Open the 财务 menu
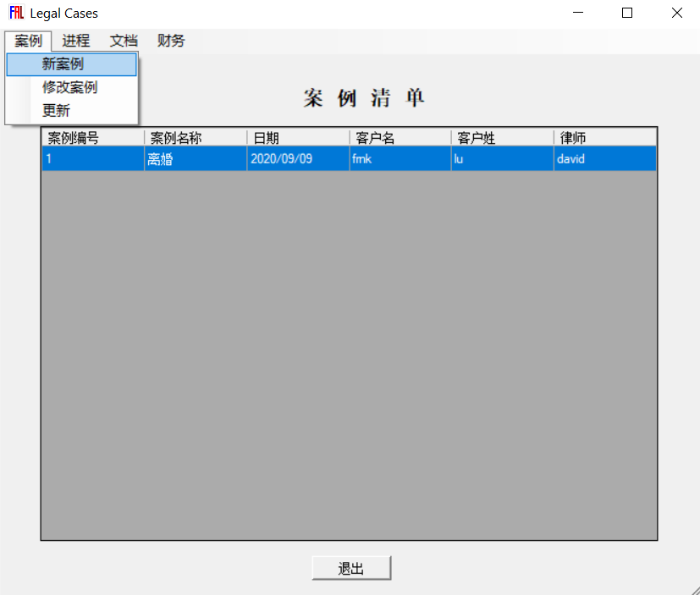This screenshot has height=595, width=700. (x=171, y=41)
